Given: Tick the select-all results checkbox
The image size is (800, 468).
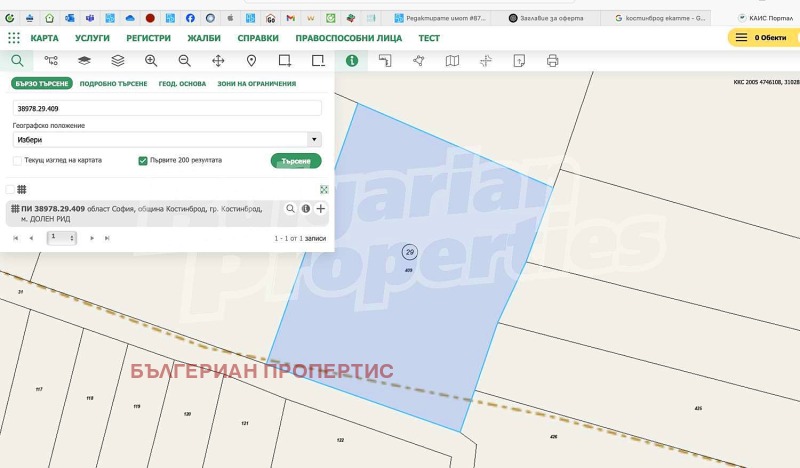Looking at the screenshot, I should tap(10, 189).
